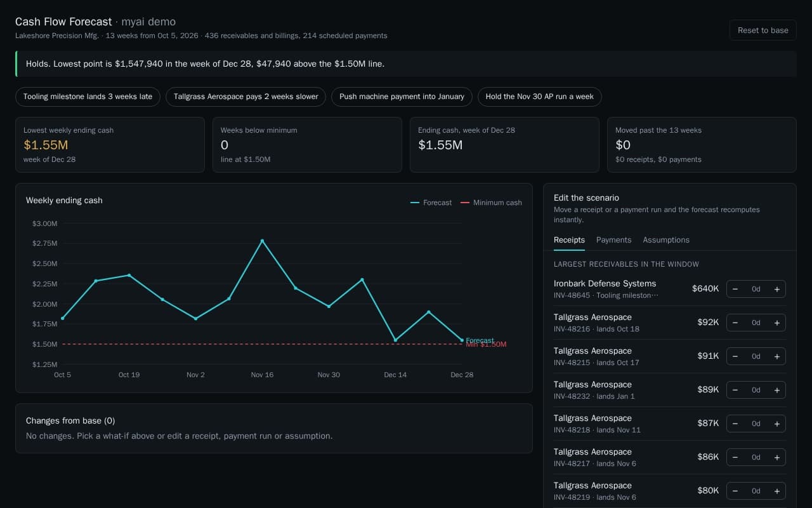This screenshot has height=508, width=812.
Task: Decrease days for invoice INV-48215
Action: pos(735,356)
